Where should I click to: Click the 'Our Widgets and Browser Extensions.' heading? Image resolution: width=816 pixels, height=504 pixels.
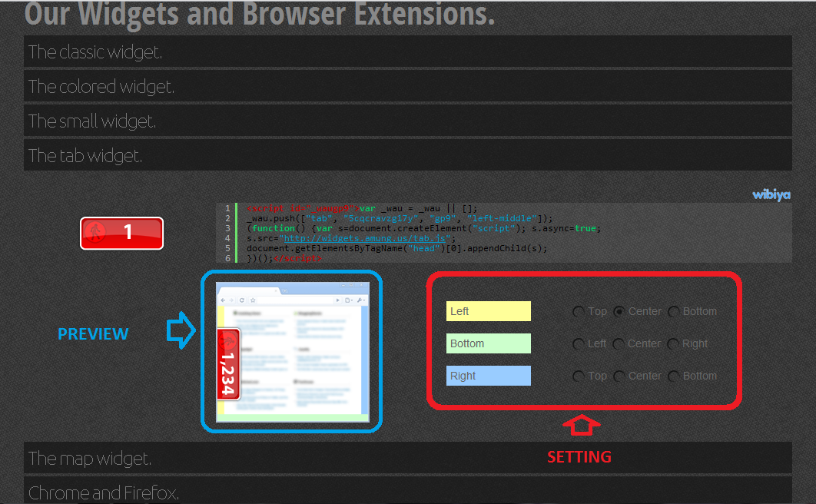tap(259, 14)
